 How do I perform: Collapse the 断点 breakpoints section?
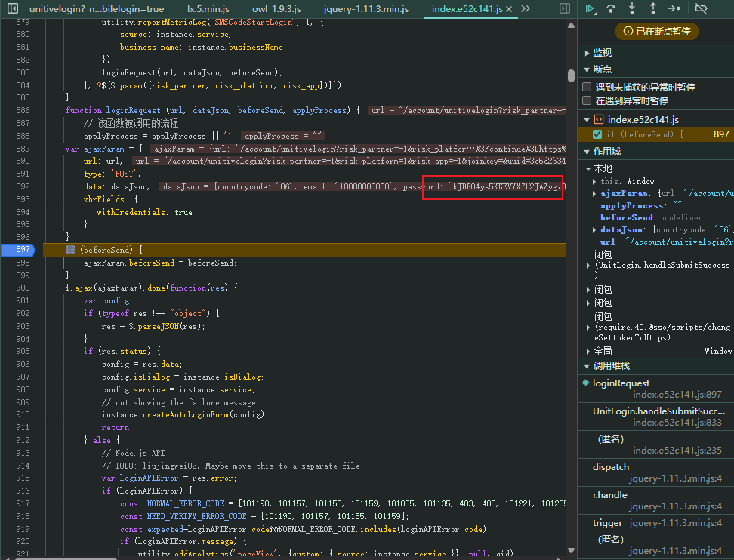pyautogui.click(x=587, y=69)
